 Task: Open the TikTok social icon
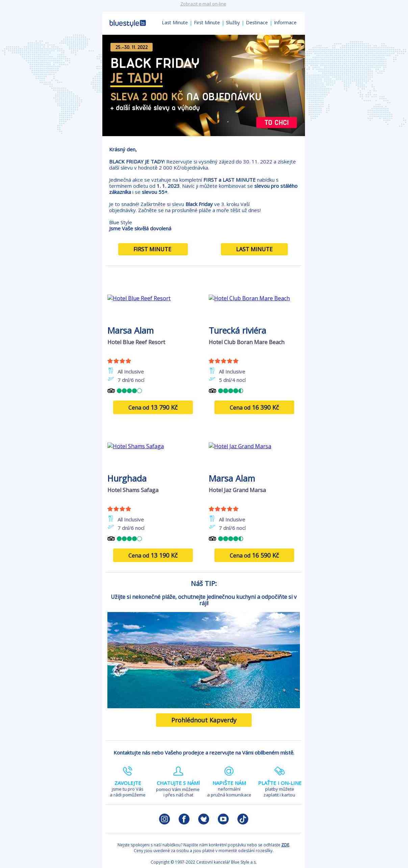click(x=243, y=819)
